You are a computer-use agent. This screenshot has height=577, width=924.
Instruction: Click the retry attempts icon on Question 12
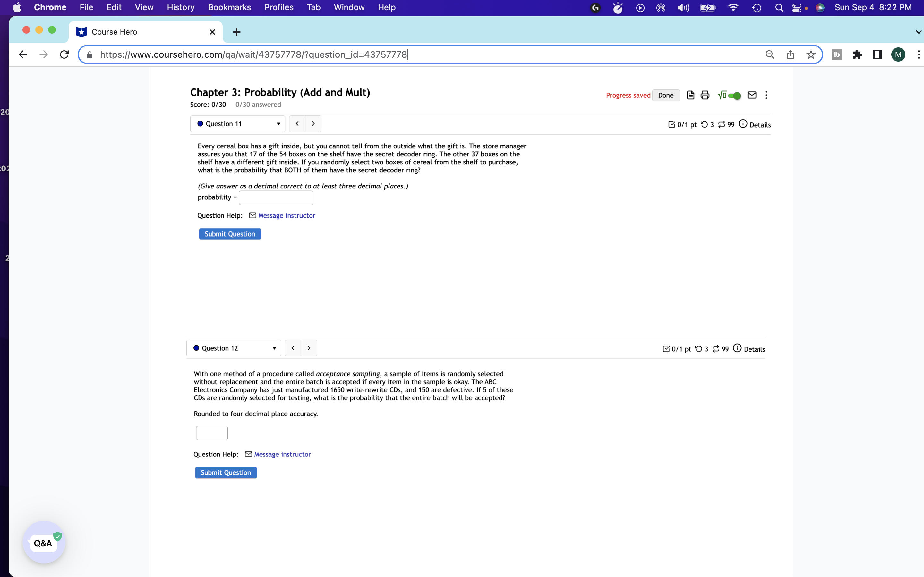pyautogui.click(x=699, y=348)
